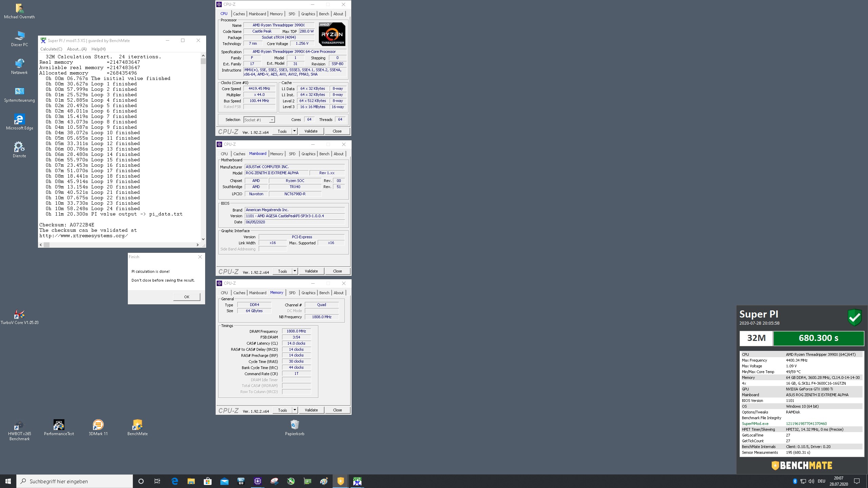Click the 680.300 s result in BenchMate
Image resolution: width=868 pixels, height=488 pixels.
pyautogui.click(x=818, y=338)
